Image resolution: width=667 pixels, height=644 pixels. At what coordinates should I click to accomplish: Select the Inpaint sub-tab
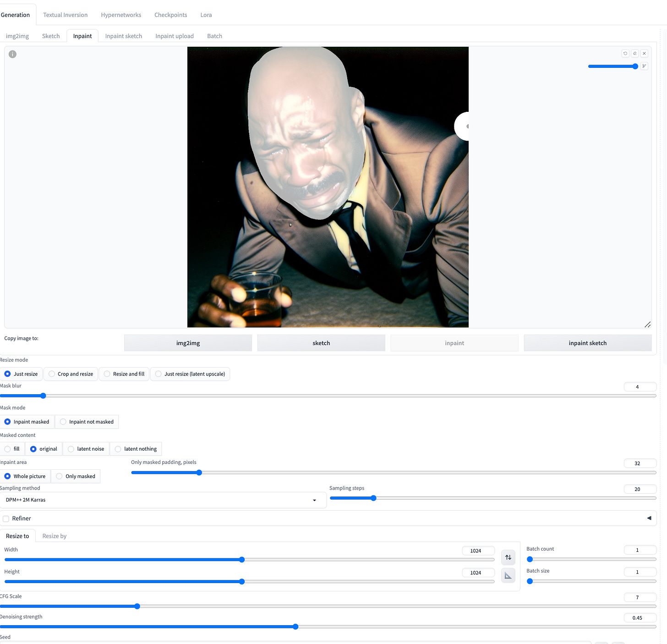(x=82, y=36)
